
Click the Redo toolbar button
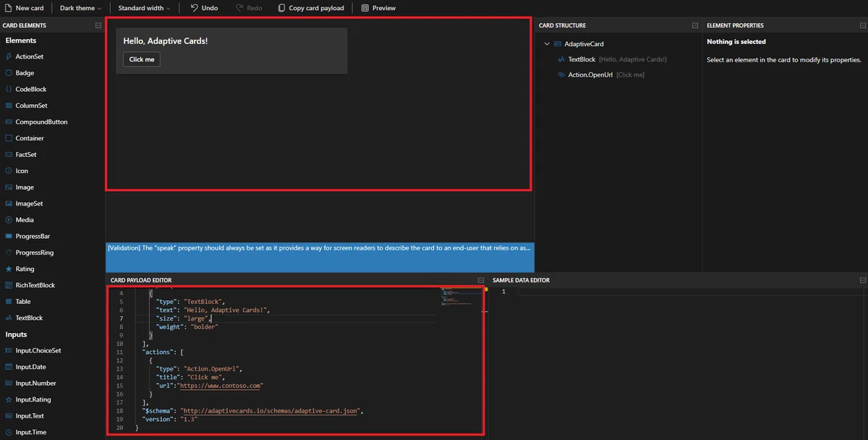(249, 8)
